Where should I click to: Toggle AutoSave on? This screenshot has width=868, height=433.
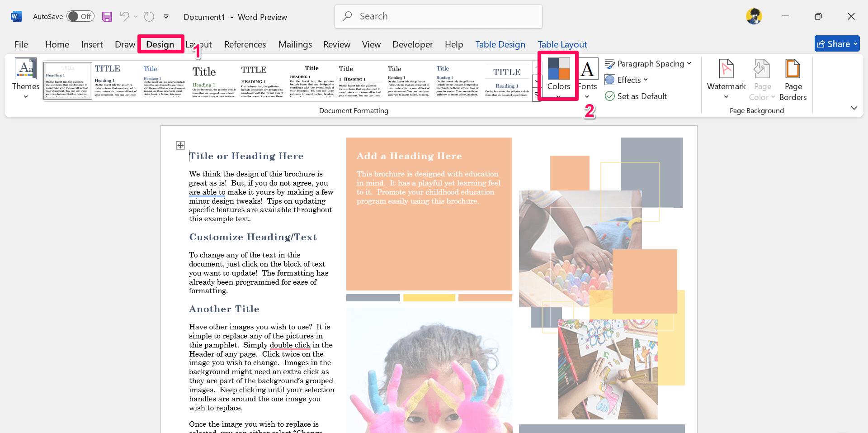80,16
